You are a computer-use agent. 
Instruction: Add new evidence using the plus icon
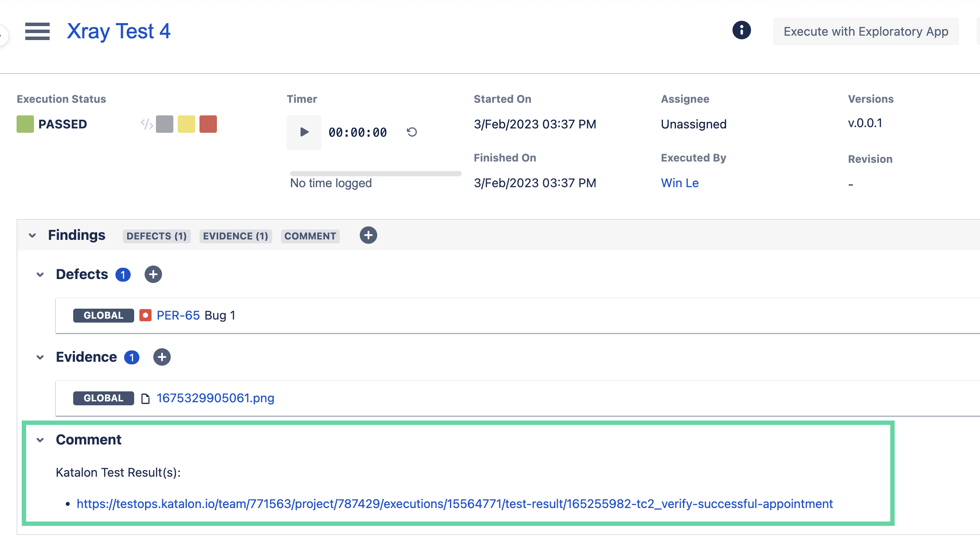click(x=162, y=357)
